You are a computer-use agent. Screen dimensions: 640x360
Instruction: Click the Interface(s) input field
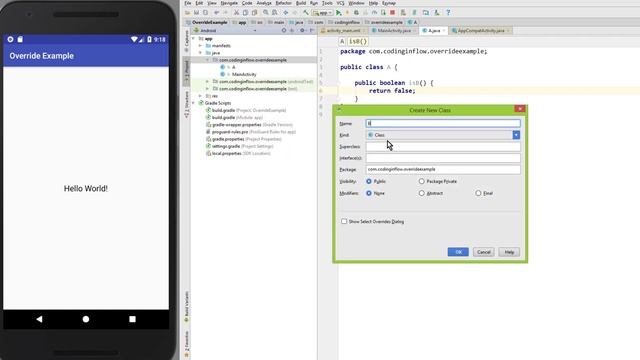click(x=443, y=158)
